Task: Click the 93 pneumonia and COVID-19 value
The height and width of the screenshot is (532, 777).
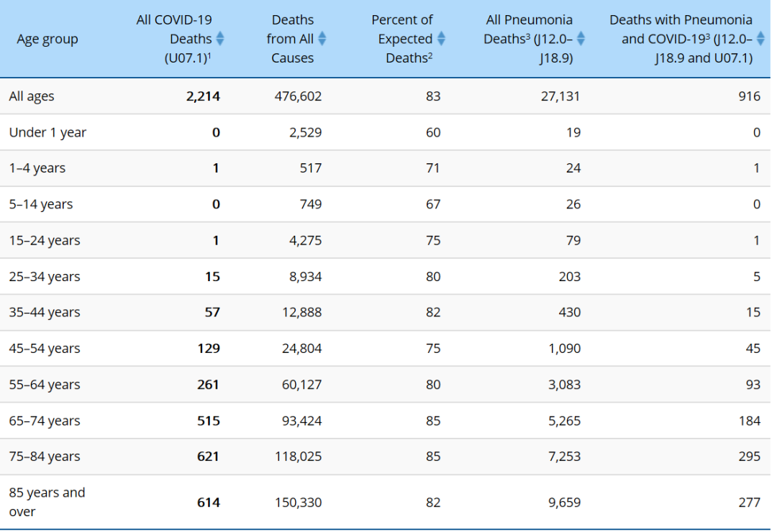Action: 753,385
